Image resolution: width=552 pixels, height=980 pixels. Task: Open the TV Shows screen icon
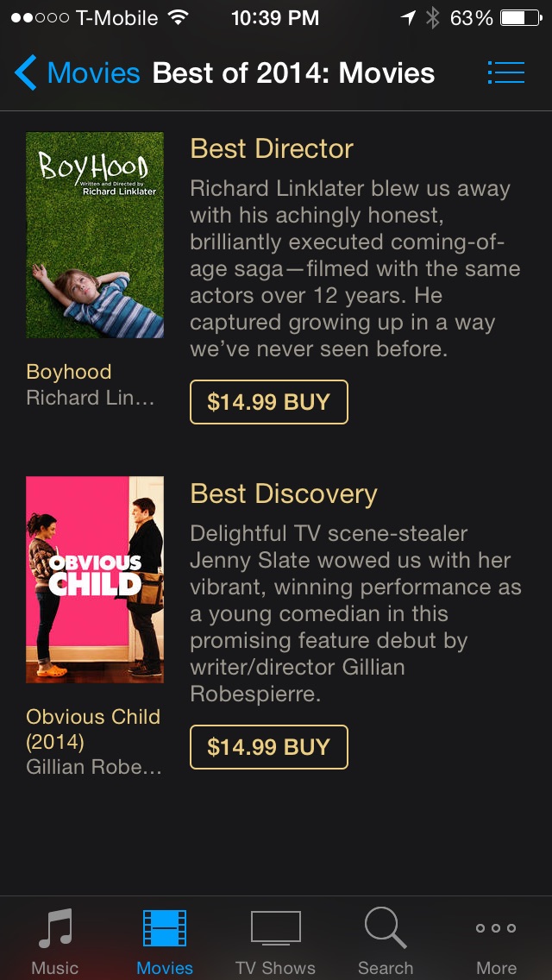(x=275, y=928)
